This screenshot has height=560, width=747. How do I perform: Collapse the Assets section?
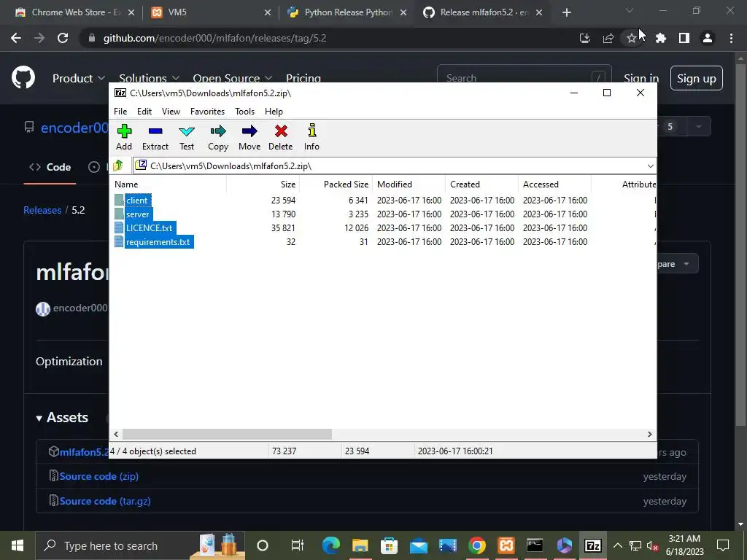[x=63, y=418]
